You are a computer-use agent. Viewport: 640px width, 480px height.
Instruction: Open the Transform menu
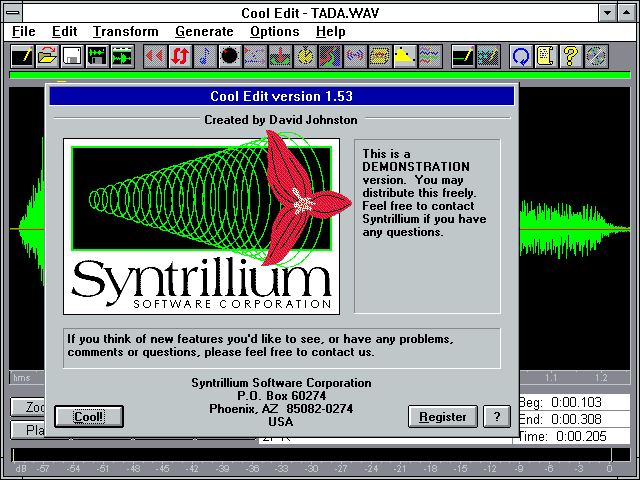pos(125,31)
